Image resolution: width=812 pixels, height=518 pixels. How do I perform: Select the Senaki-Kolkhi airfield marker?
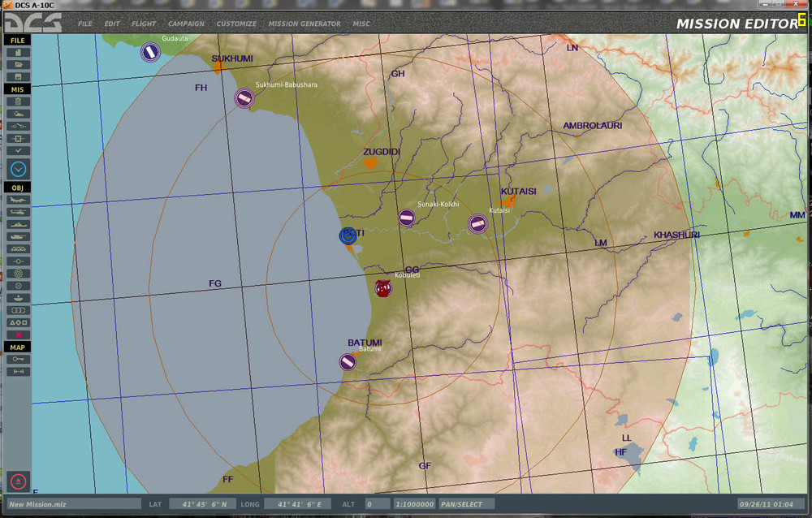(x=407, y=218)
